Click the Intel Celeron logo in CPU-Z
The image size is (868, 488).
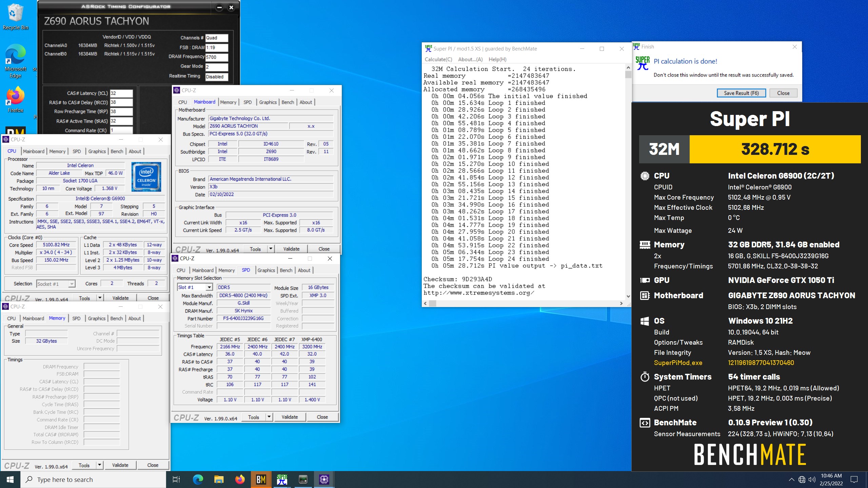(146, 177)
